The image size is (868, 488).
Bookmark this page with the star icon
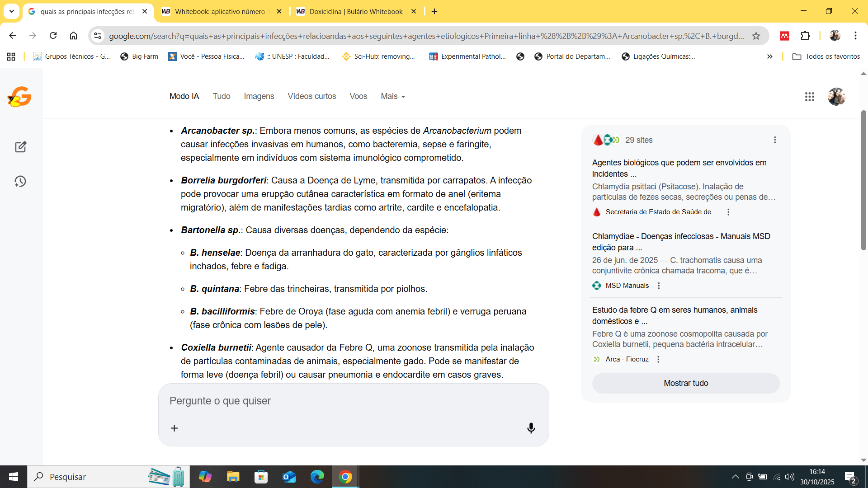756,36
